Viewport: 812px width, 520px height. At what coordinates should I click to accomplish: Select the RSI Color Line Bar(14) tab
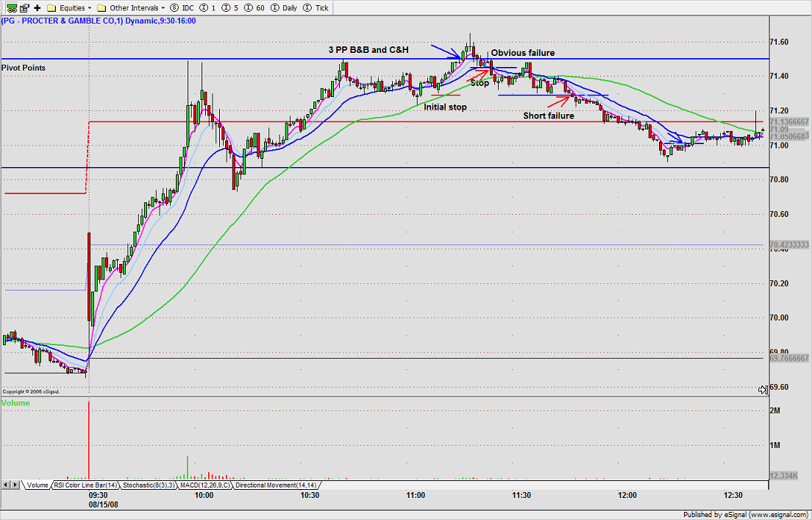click(x=85, y=485)
